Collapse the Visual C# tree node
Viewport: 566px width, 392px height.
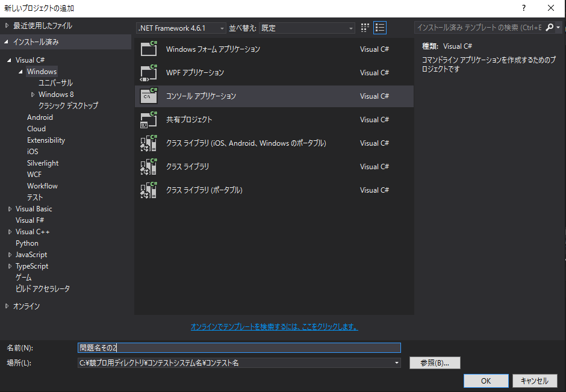click(10, 60)
